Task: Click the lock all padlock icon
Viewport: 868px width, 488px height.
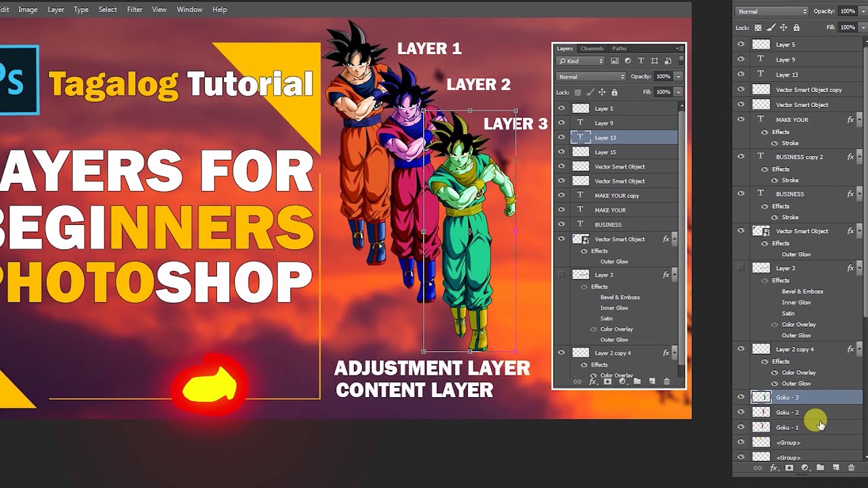Action: (797, 28)
